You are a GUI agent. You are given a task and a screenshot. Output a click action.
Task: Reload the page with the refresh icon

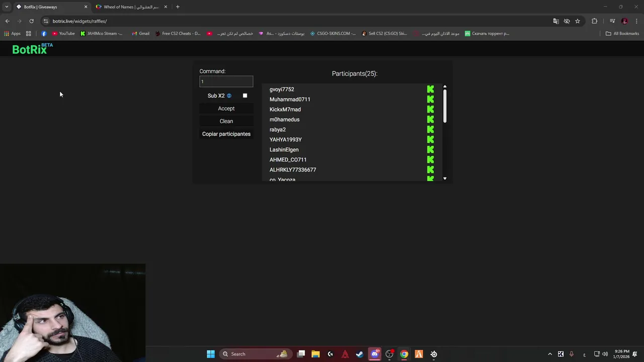(x=31, y=21)
